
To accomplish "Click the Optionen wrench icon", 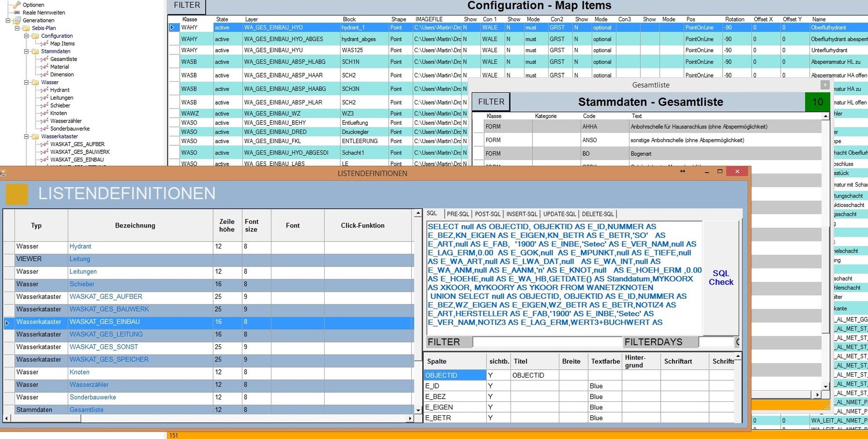I will coord(17,5).
